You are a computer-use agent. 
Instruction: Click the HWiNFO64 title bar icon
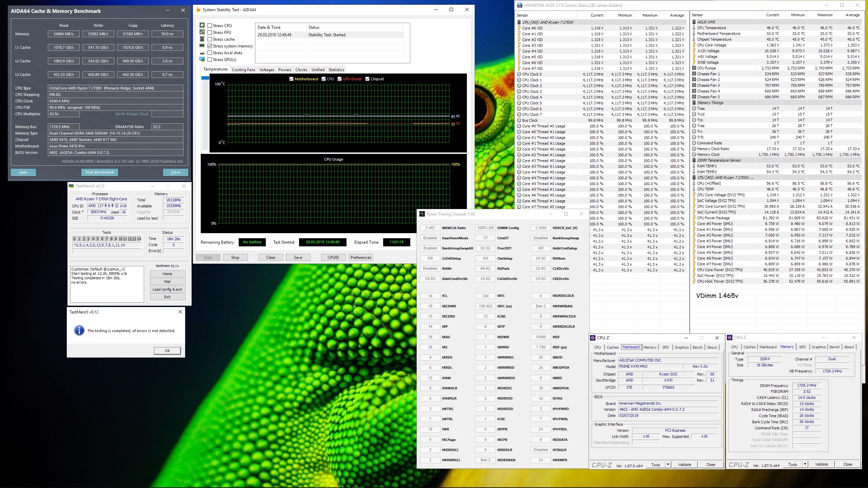pos(519,5)
